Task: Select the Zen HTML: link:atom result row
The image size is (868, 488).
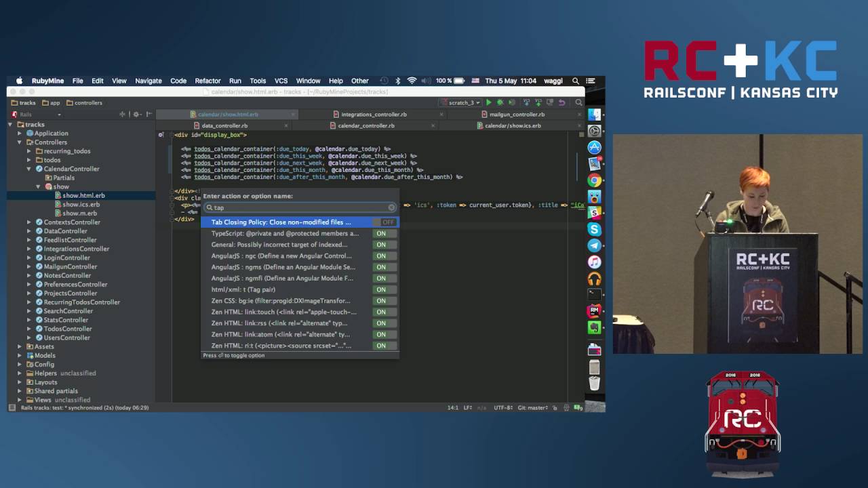Action: tap(300, 334)
